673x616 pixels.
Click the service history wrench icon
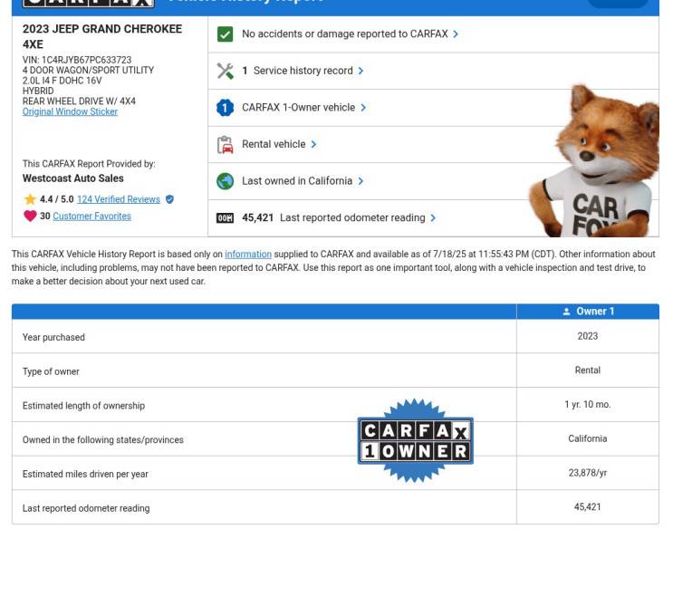point(225,71)
